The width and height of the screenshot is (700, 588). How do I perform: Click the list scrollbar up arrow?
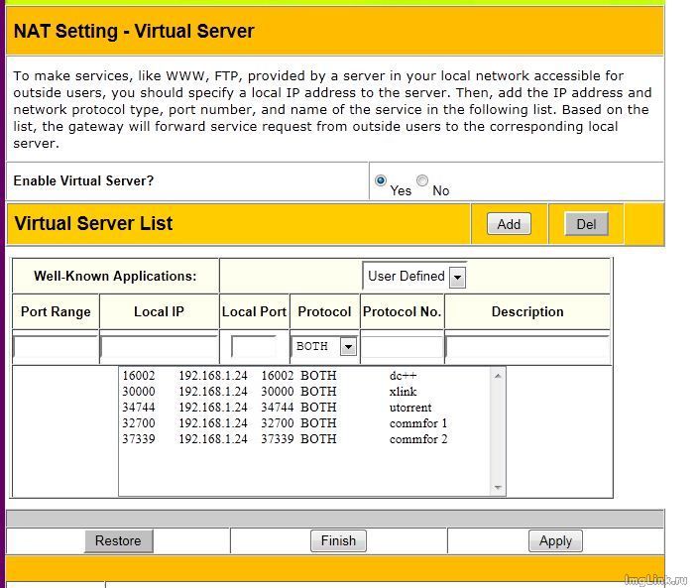click(498, 376)
